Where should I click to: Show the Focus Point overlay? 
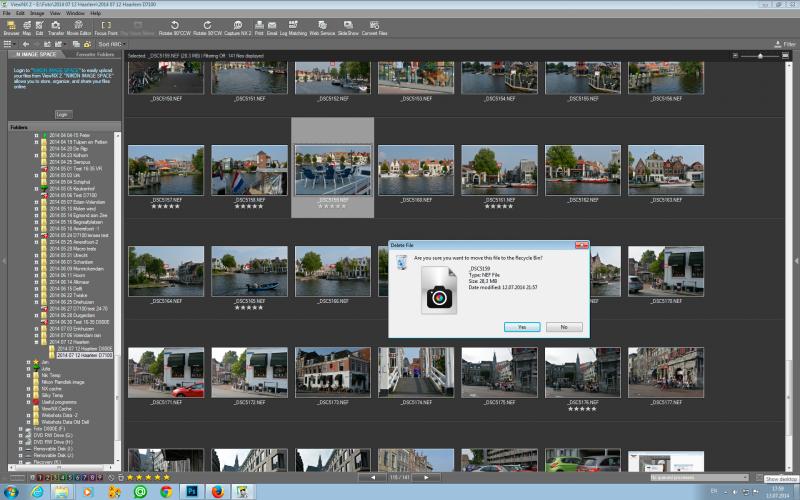click(x=106, y=28)
